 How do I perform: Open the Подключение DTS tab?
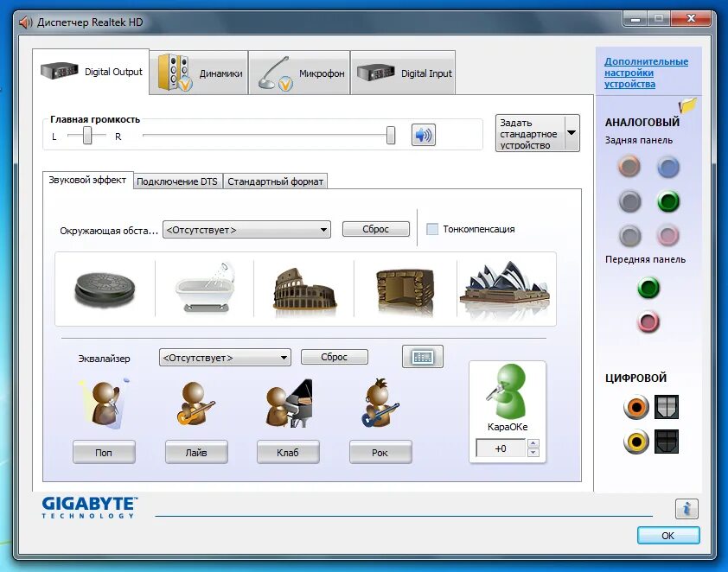click(x=177, y=181)
